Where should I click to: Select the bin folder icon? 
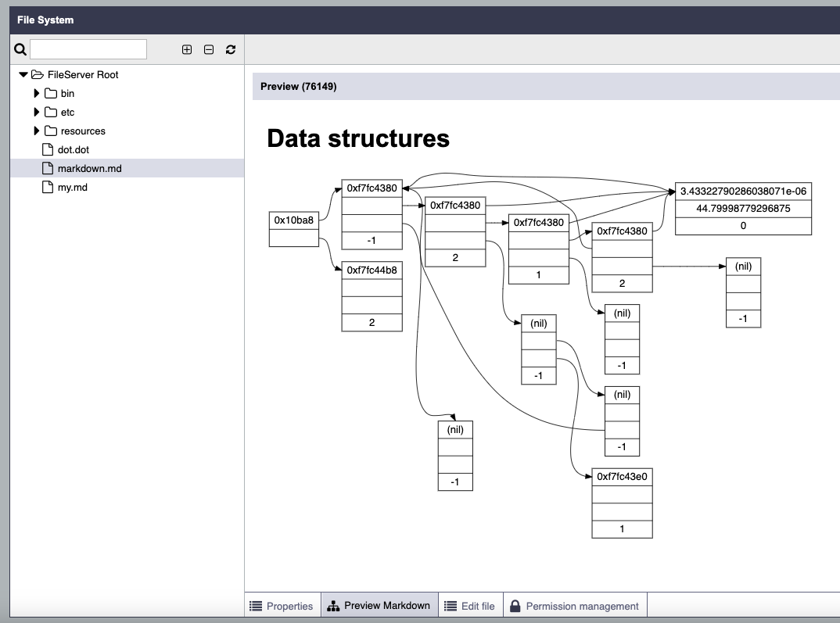coord(51,93)
